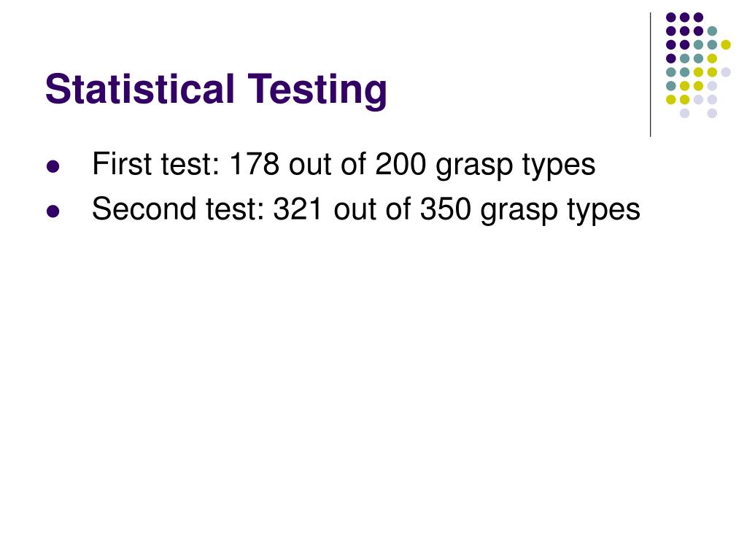This screenshot has width=747, height=560.
Task: Click the "Second test:" label text
Action: tap(178, 209)
